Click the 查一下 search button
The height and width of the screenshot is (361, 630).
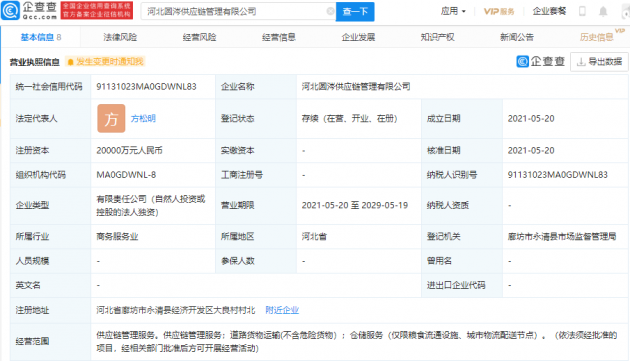[x=355, y=12]
